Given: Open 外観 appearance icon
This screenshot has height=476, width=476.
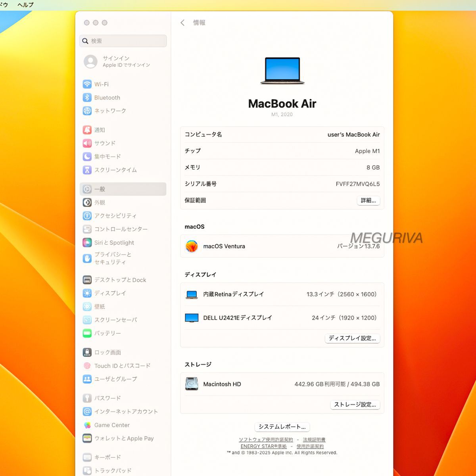Looking at the screenshot, I should click(x=87, y=202).
